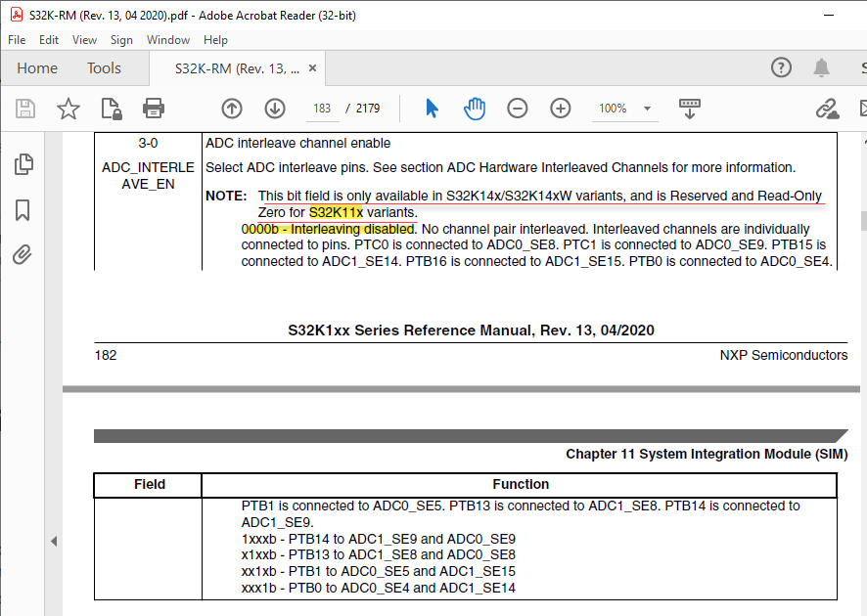Open the Bookmarks panel in sidebar
867x616 pixels.
click(x=23, y=210)
